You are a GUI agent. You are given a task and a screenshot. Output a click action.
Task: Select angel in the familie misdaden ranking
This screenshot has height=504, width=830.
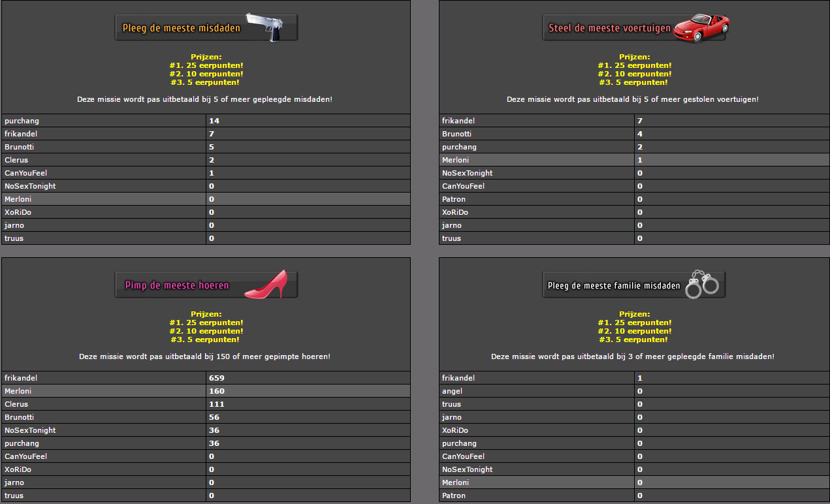[x=452, y=391]
